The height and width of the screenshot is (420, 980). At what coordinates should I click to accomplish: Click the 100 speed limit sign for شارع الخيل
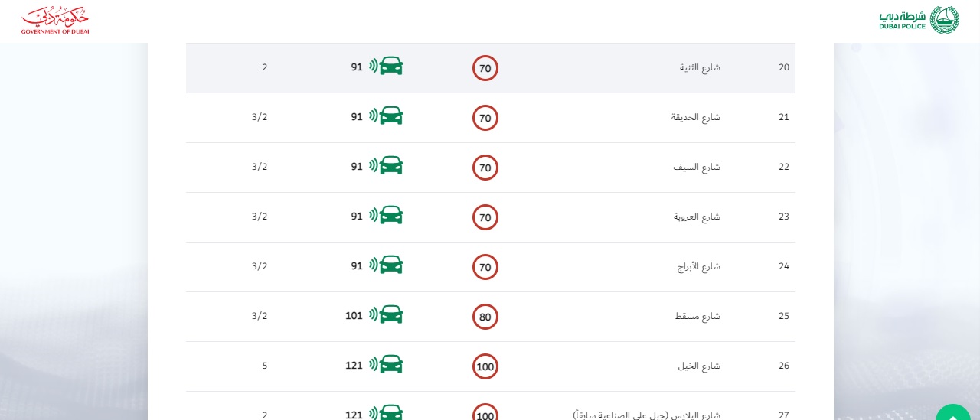coord(485,366)
